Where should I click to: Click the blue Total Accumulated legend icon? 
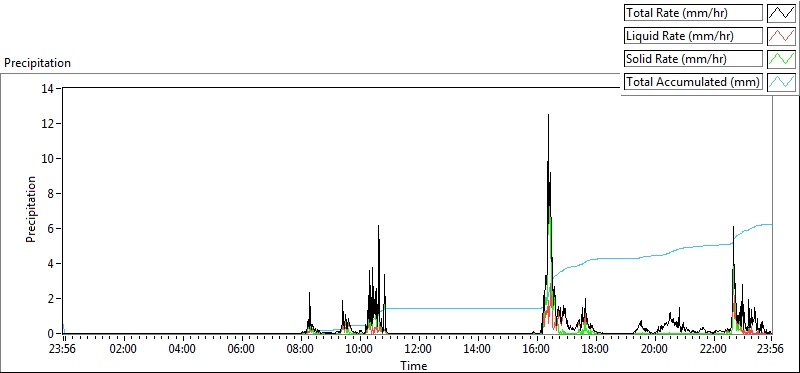[x=782, y=82]
